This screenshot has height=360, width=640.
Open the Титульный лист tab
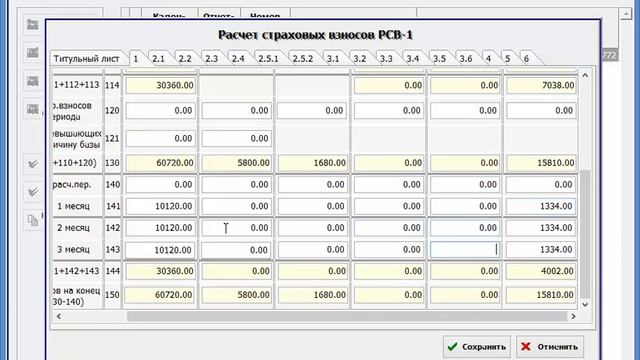click(86, 59)
